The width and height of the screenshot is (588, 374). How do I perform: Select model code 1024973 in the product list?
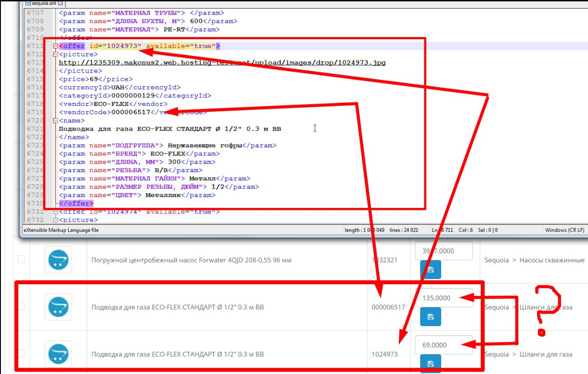385,354
